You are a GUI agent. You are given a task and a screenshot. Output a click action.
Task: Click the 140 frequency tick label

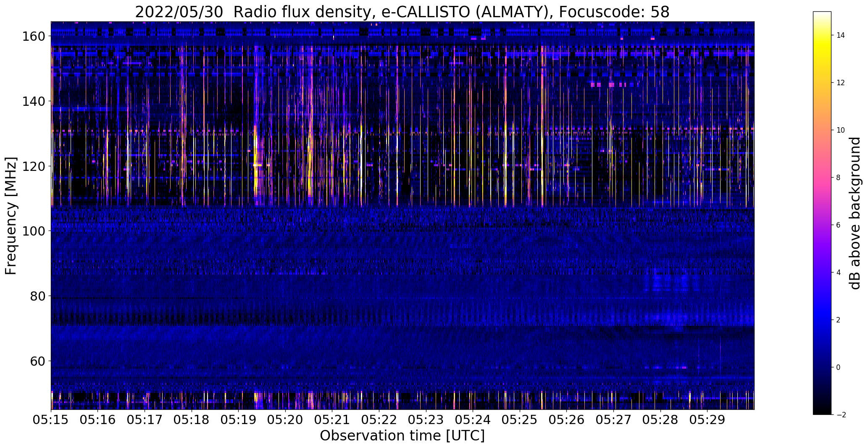click(x=33, y=101)
